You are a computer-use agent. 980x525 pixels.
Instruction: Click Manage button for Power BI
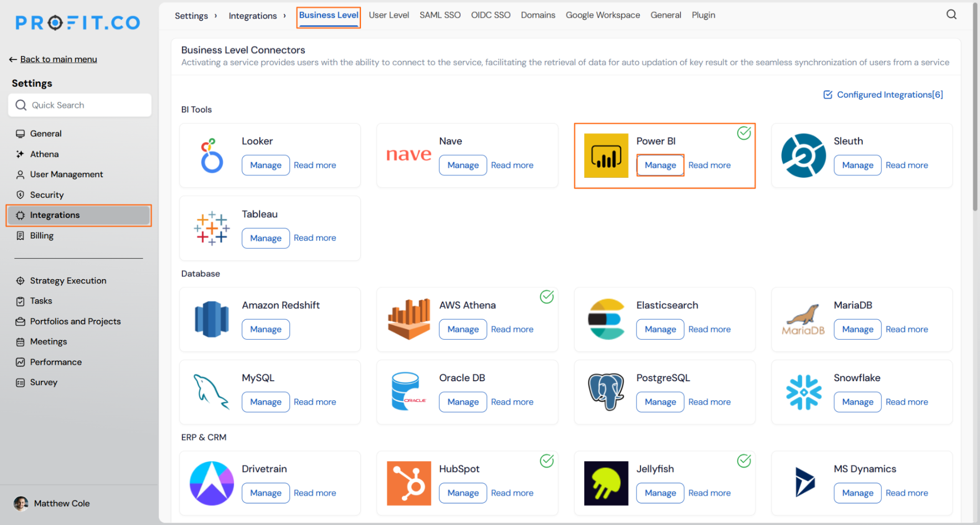(x=660, y=165)
